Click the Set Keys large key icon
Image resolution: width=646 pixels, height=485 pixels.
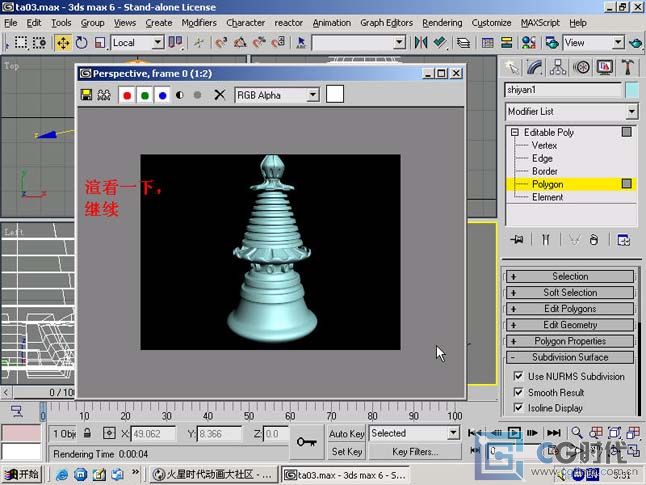coord(307,442)
